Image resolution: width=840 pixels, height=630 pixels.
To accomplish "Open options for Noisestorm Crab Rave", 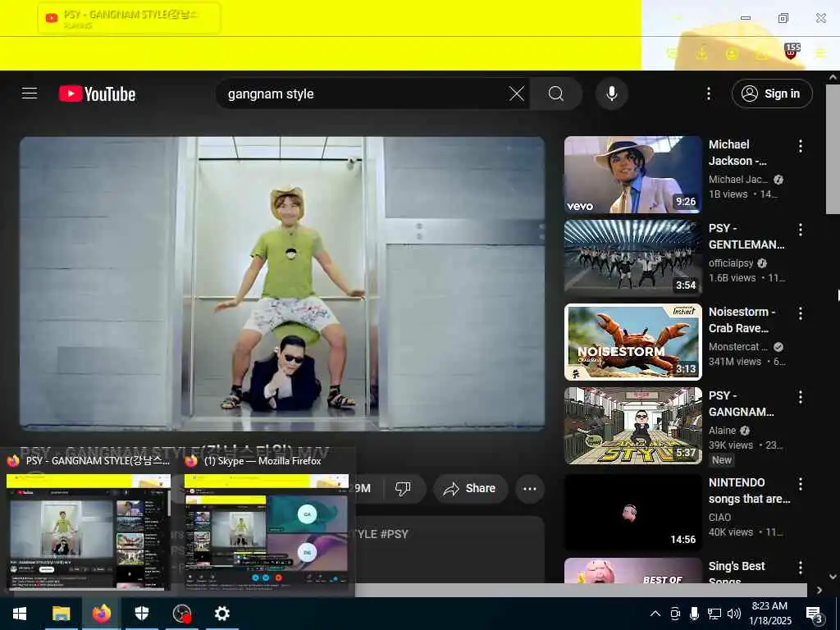I will (801, 313).
